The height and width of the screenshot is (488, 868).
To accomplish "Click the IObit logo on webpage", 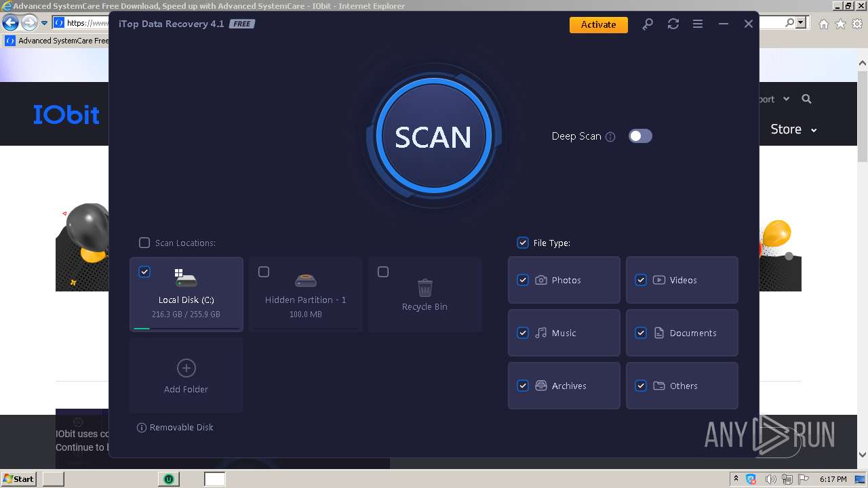I will point(66,115).
